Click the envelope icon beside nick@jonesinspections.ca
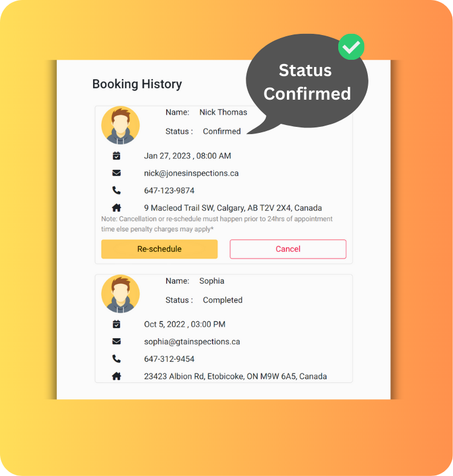 (x=117, y=173)
